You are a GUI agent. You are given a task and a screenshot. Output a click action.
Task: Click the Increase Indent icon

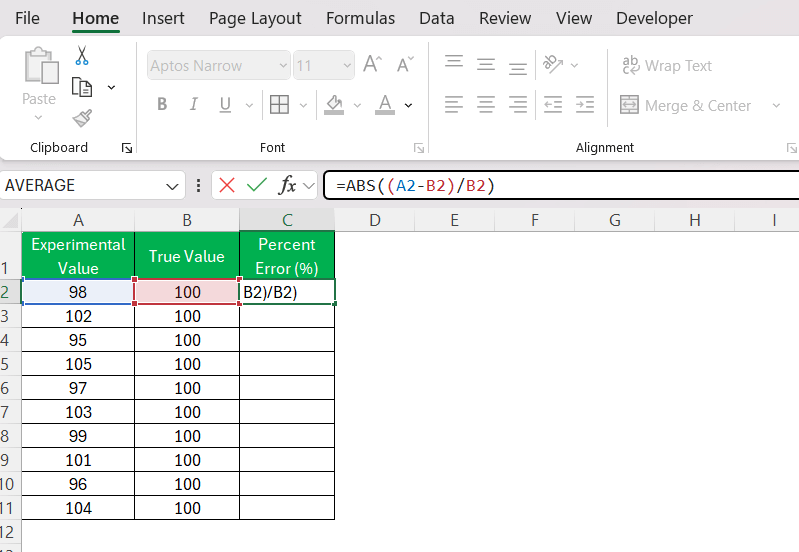click(584, 105)
